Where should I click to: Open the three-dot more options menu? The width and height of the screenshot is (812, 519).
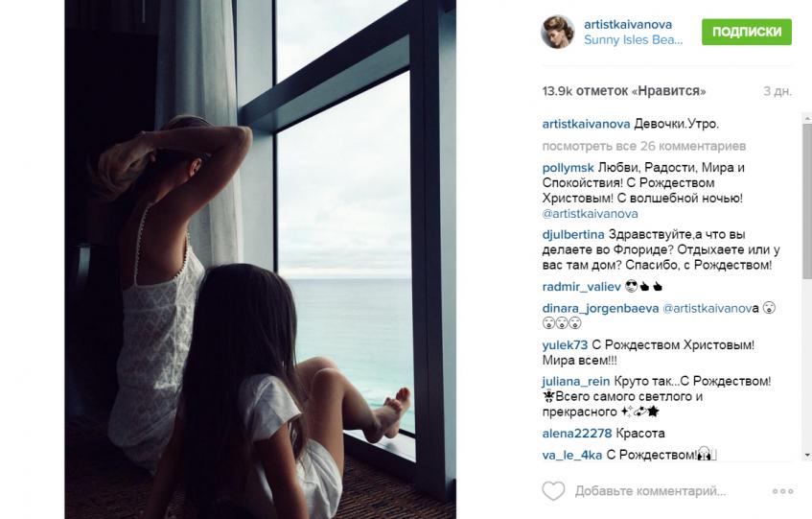pos(782,491)
